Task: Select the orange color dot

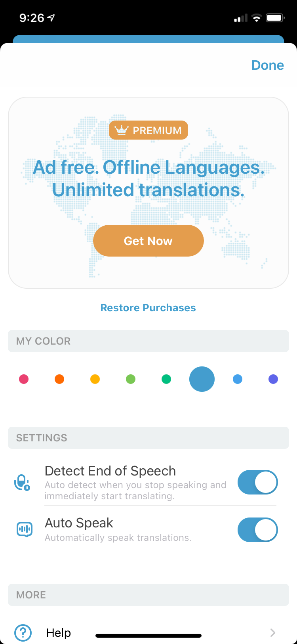Action: coord(59,379)
